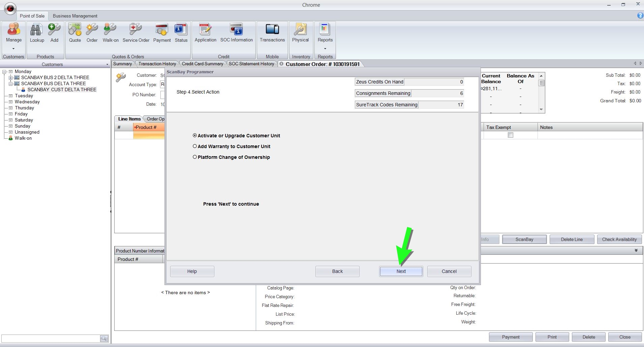
Task: Expand SCANBAY BUS 2 DELTA THREE node
Action: (x=10, y=78)
